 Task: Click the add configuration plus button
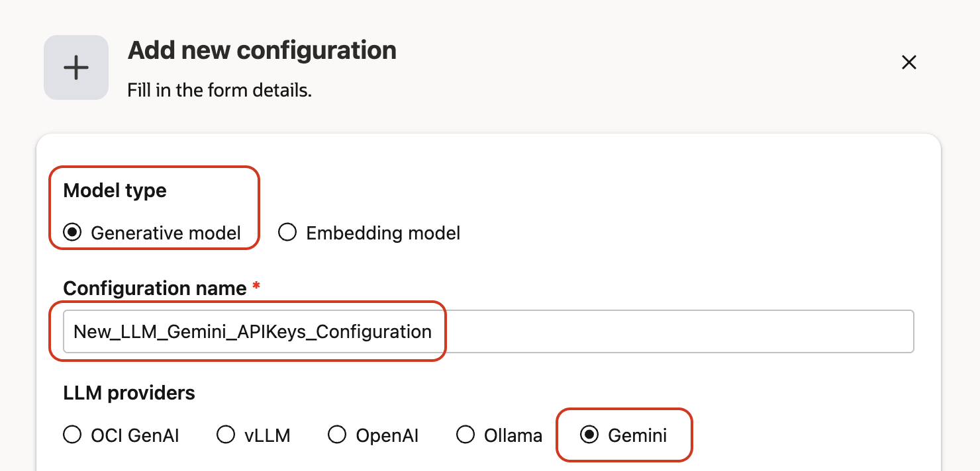click(x=76, y=67)
